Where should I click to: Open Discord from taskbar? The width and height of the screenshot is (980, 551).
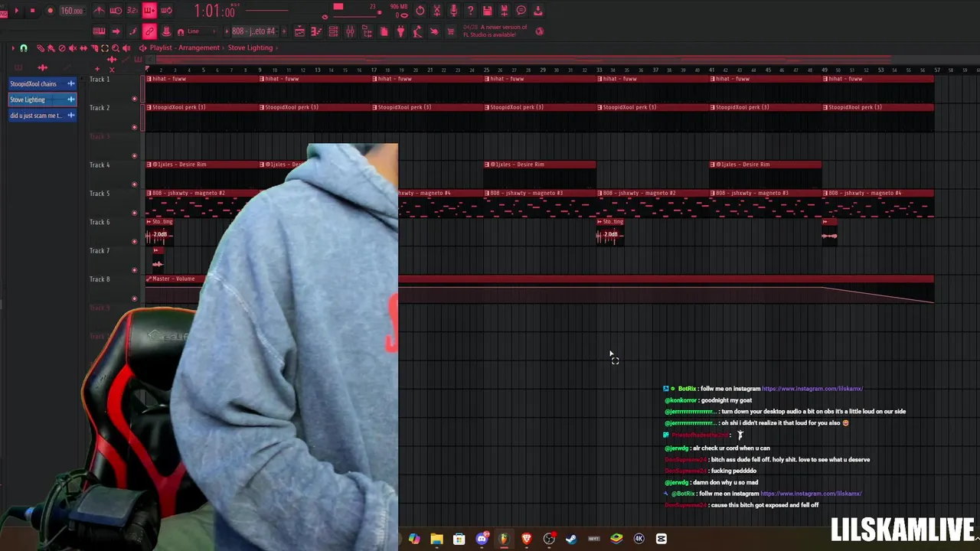(482, 539)
